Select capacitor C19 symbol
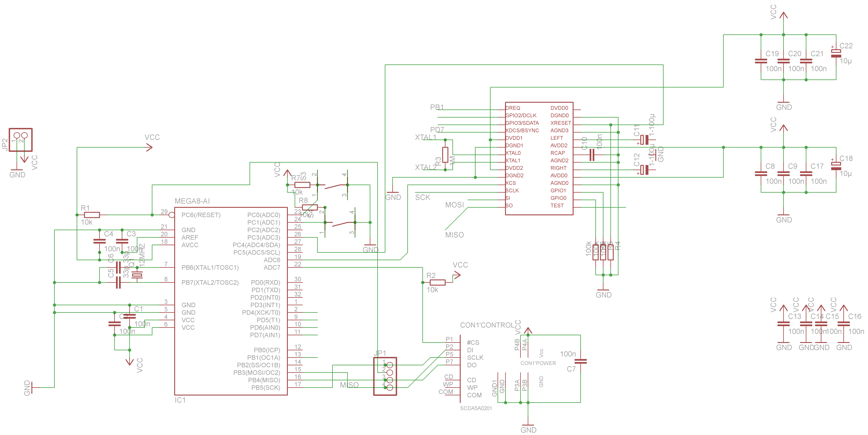Image resolution: width=868 pixels, height=435 pixels. click(761, 61)
